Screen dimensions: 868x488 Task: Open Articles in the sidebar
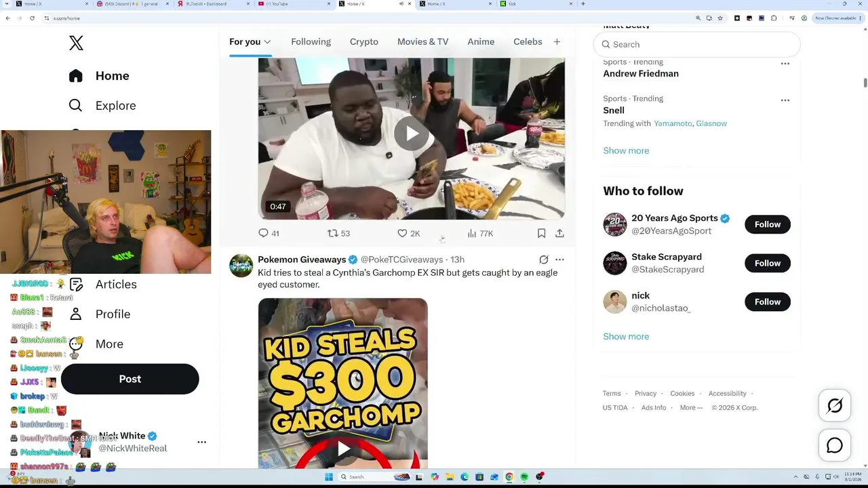(x=102, y=285)
